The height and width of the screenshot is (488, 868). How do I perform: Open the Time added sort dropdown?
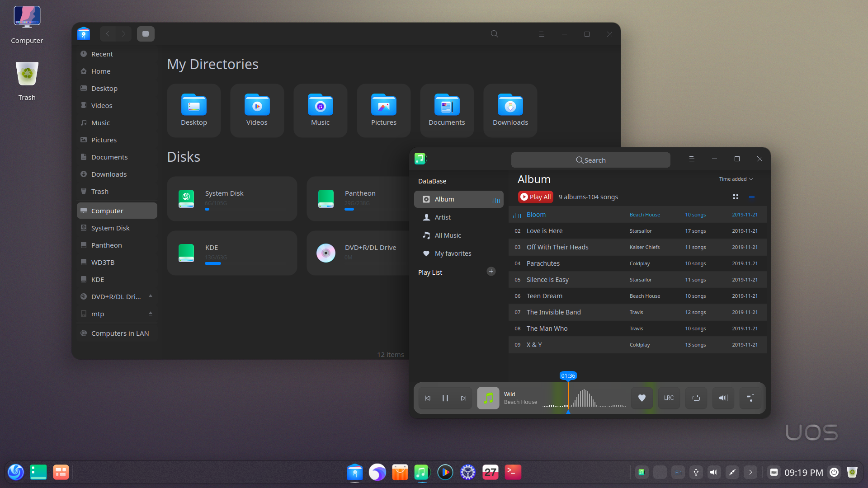click(x=736, y=179)
